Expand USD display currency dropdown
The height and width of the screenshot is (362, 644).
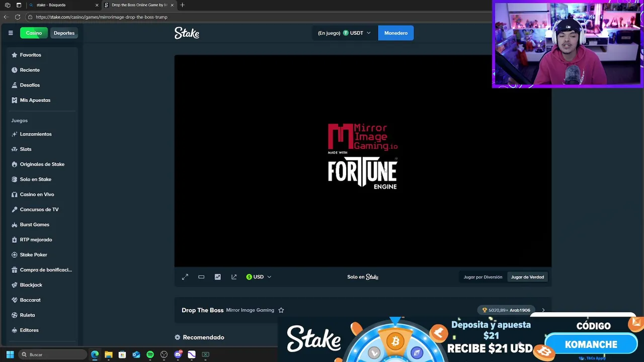259,277
